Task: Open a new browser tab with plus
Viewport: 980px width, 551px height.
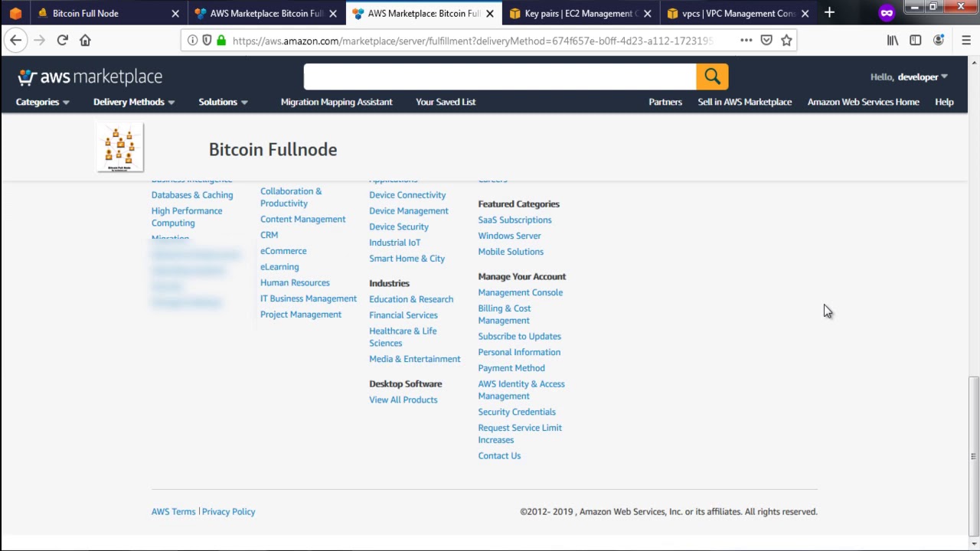Action: click(829, 13)
